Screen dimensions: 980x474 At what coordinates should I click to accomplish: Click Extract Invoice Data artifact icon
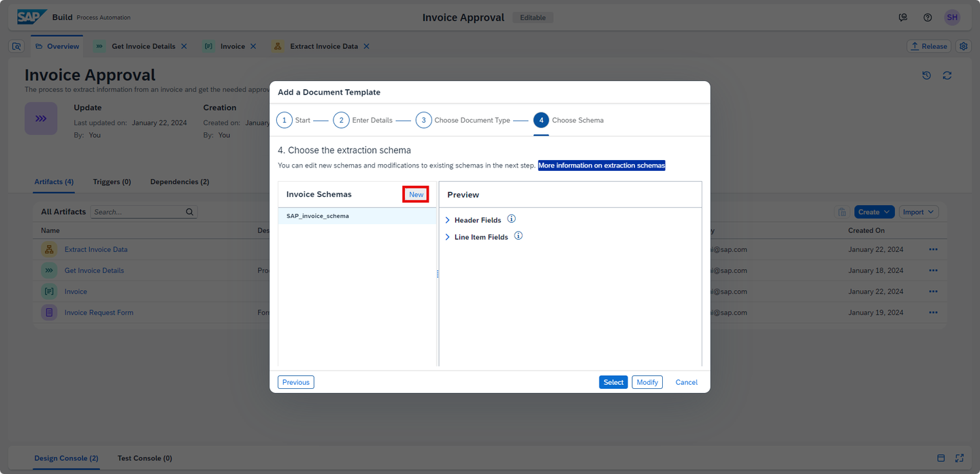click(49, 249)
